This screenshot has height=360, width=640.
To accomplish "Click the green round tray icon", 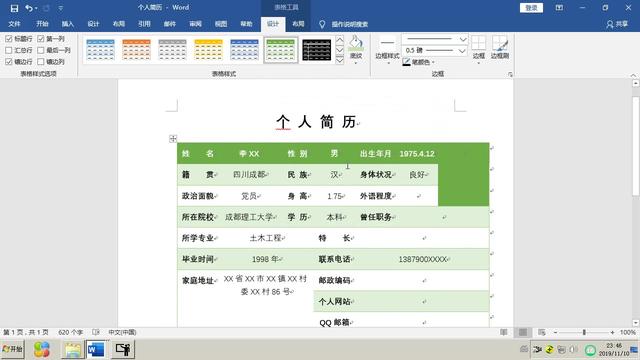I will click(x=591, y=350).
